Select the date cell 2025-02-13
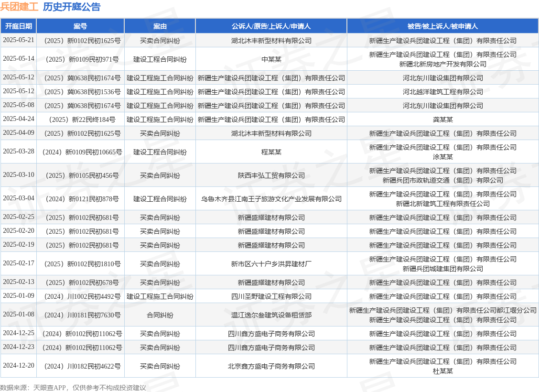Screen dimensions: 539x392 [x=19, y=282]
